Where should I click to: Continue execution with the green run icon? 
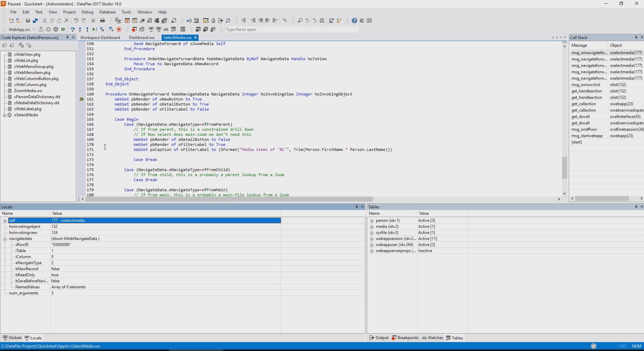63,30
